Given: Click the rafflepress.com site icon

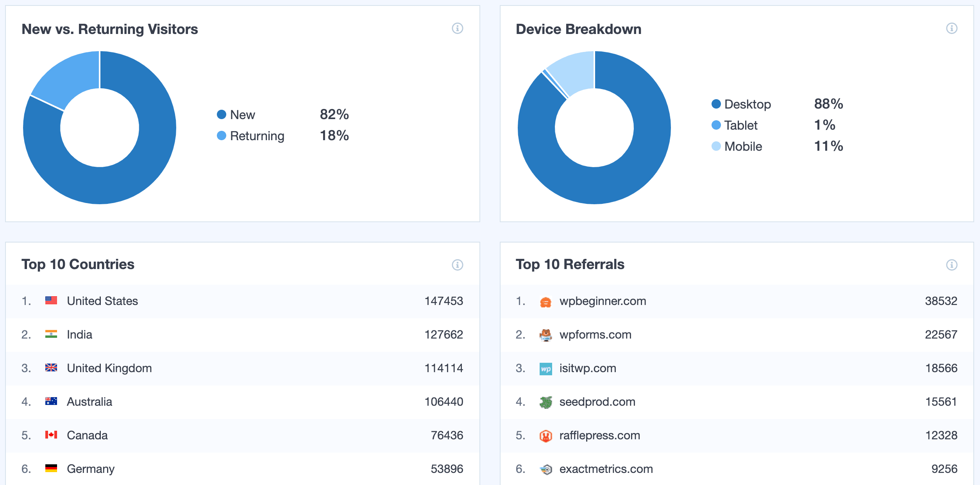Looking at the screenshot, I should (x=547, y=435).
